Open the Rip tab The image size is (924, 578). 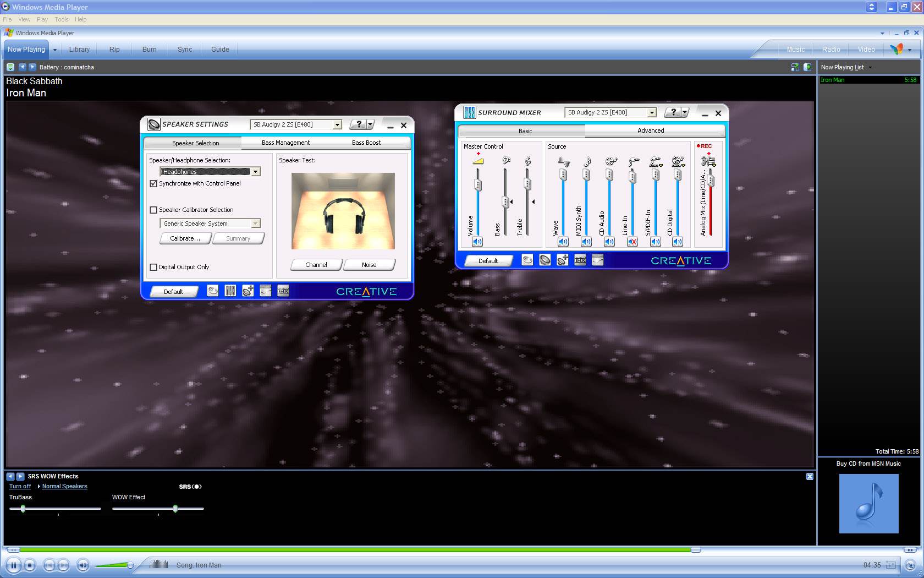[114, 49]
